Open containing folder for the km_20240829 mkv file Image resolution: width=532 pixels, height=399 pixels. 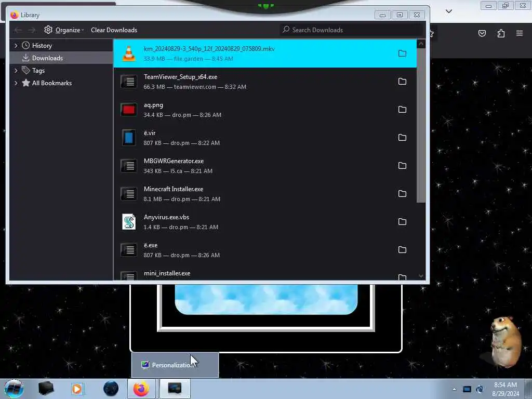[x=402, y=54]
